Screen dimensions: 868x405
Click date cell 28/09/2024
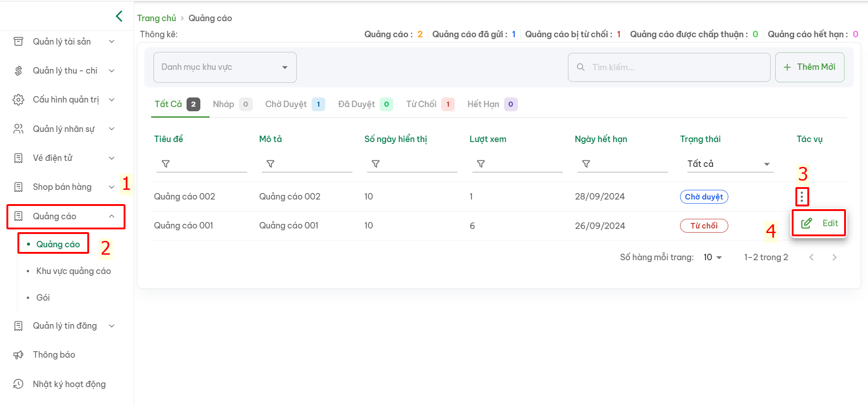[x=600, y=197]
